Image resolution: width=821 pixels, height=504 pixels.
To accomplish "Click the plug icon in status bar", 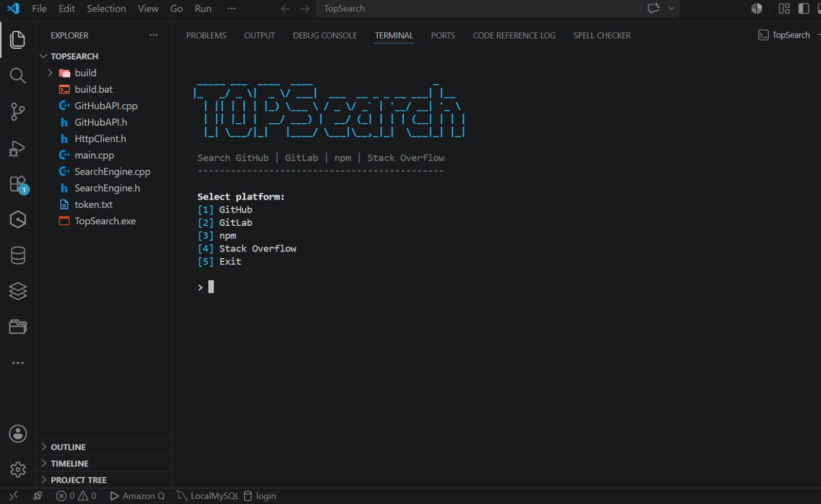I will (37, 496).
